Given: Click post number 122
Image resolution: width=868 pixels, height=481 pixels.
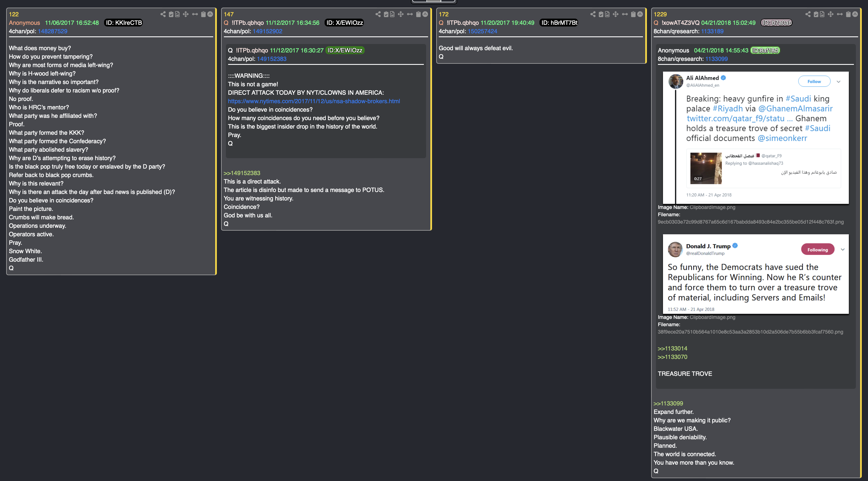Looking at the screenshot, I should pyautogui.click(x=14, y=14).
